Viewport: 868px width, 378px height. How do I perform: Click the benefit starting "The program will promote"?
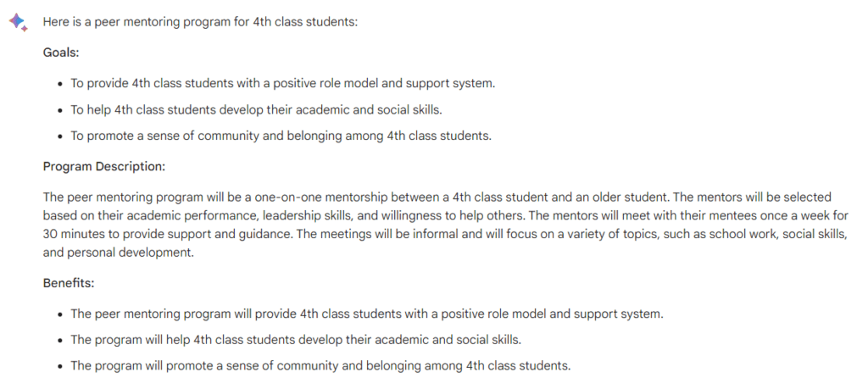click(x=320, y=366)
